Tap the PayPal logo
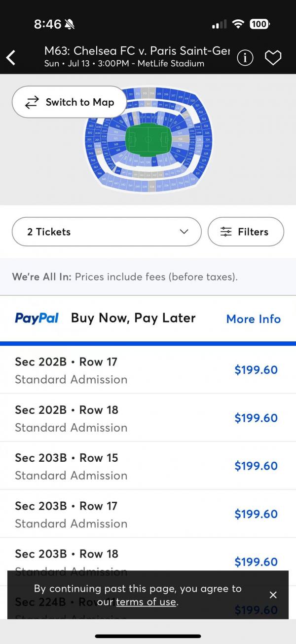Viewport: 296px width, 644px height. (37, 318)
